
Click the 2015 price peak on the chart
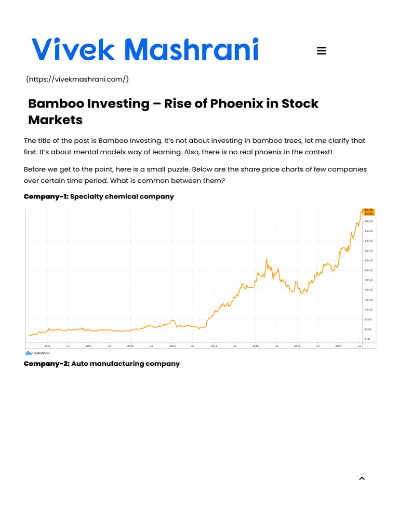267,259
